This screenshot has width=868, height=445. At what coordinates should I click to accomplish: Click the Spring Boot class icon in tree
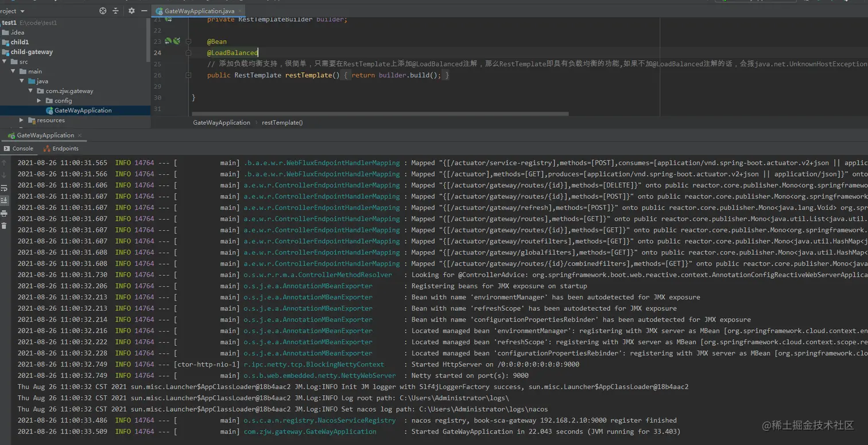[49, 110]
